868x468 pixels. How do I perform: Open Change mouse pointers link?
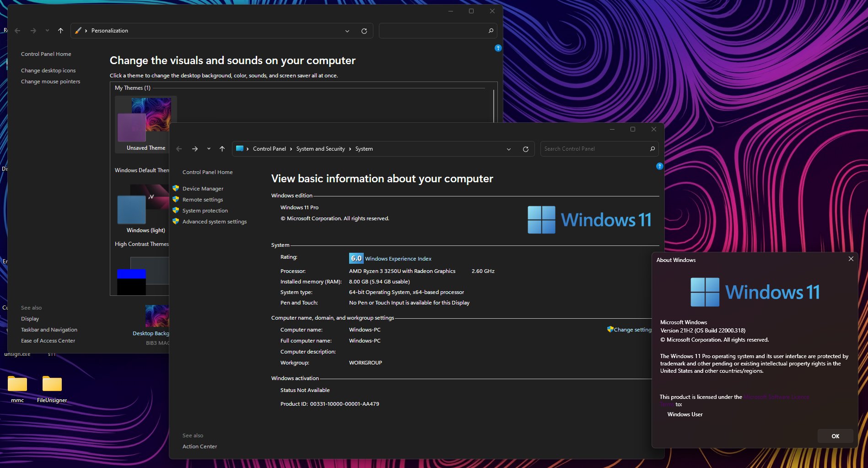tap(50, 82)
